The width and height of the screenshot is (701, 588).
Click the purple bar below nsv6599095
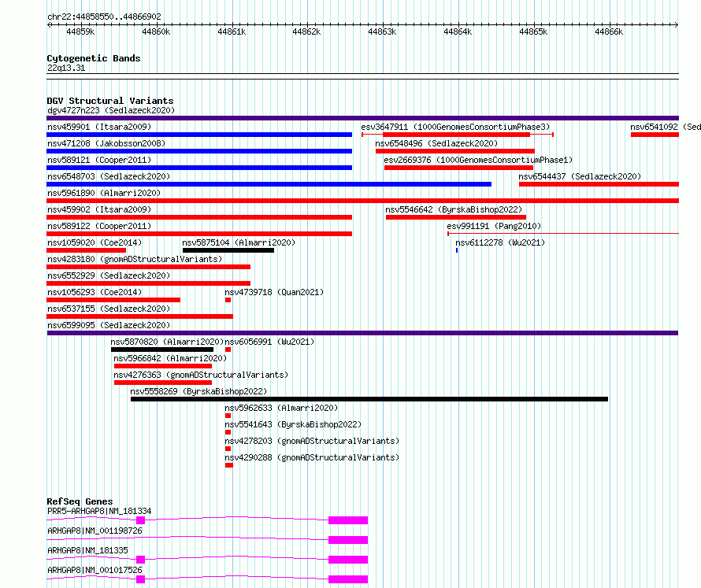click(362, 333)
